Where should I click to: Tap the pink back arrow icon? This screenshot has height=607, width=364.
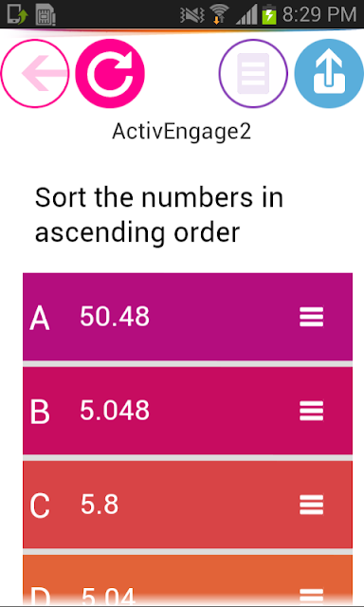pos(35,73)
